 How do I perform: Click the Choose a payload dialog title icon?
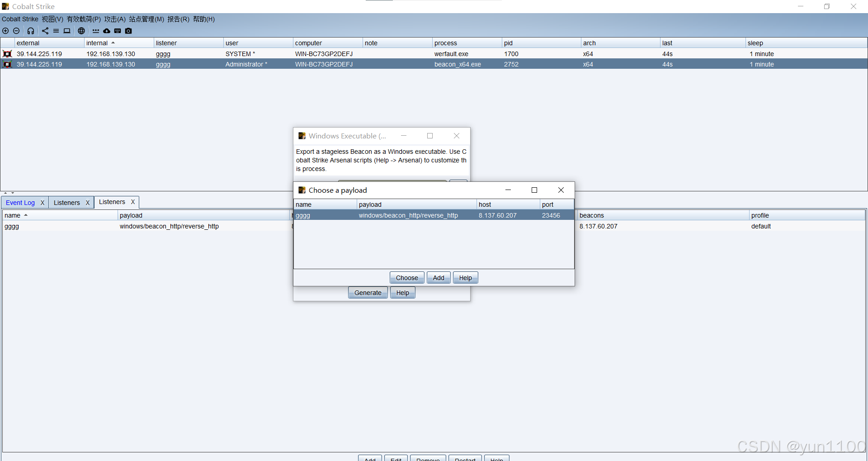point(302,190)
